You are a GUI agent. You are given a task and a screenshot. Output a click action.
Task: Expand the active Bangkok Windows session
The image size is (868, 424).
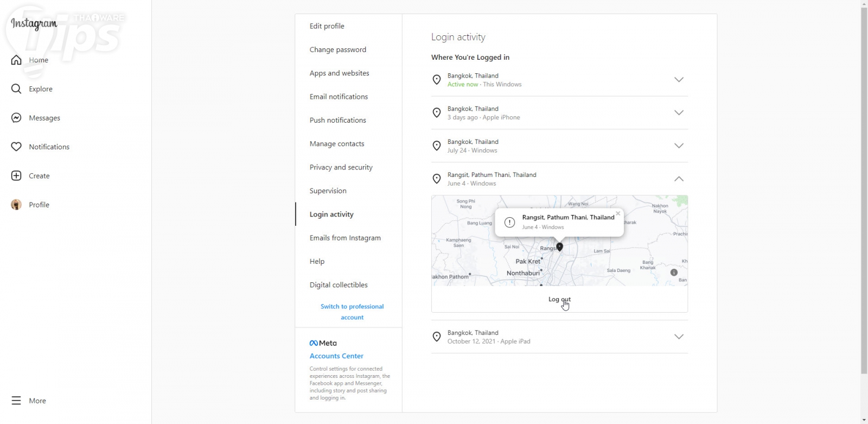679,80
